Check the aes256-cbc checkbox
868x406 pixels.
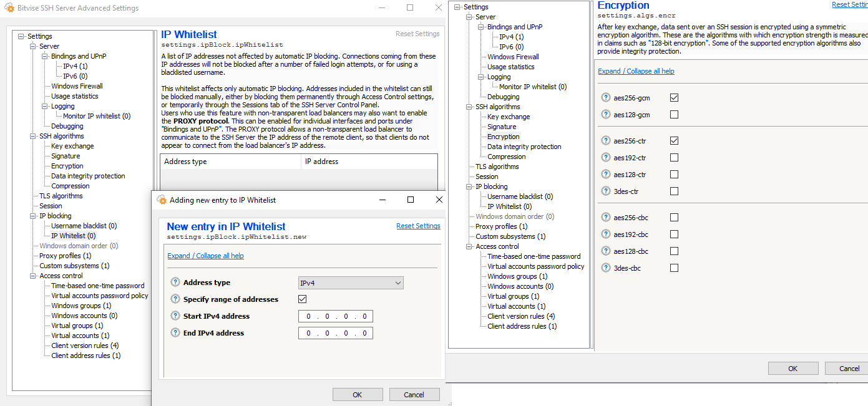pyautogui.click(x=674, y=218)
